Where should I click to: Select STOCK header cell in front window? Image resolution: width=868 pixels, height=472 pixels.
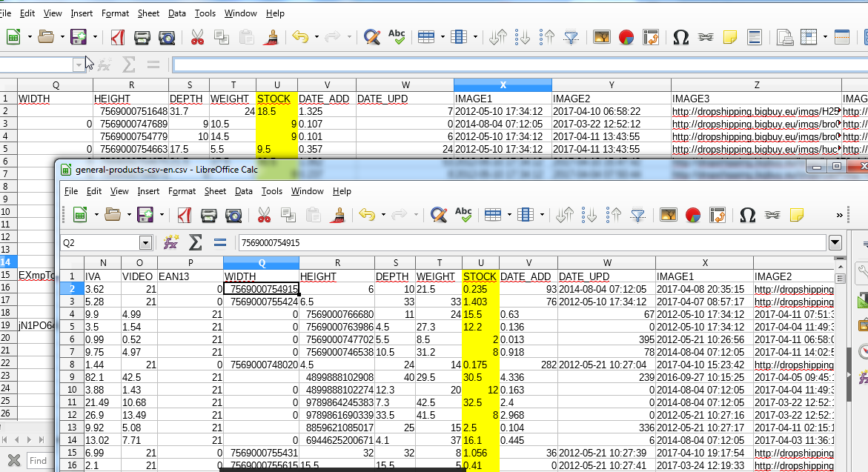click(x=480, y=276)
